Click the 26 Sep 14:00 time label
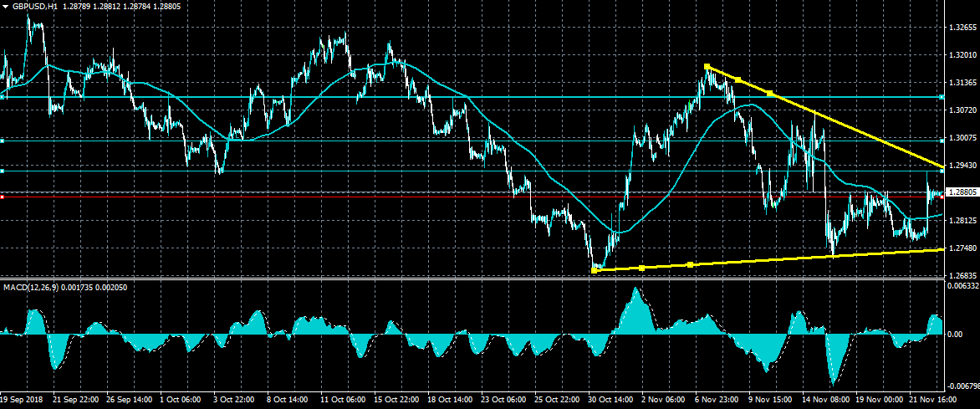The height and width of the screenshot is (409, 980). (128, 398)
